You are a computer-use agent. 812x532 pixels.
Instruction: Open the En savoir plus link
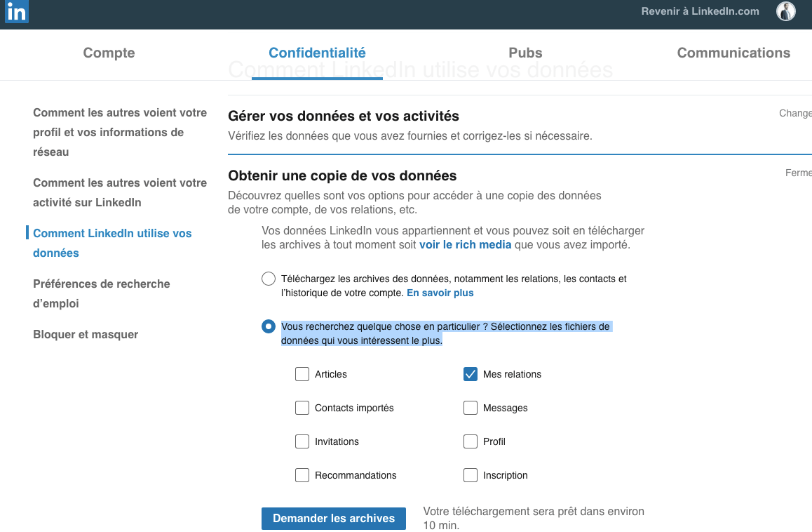(440, 293)
